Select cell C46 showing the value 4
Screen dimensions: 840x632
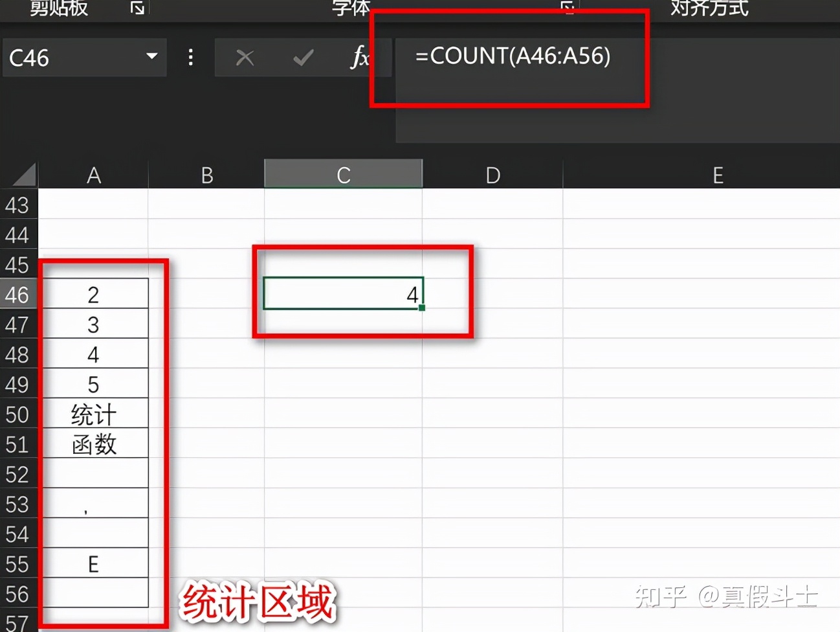point(343,294)
